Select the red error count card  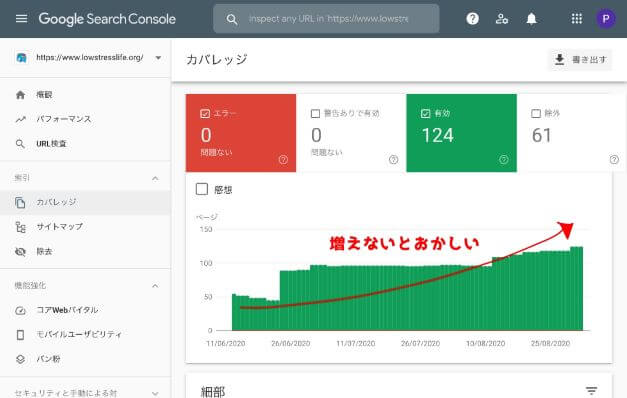[241, 133]
